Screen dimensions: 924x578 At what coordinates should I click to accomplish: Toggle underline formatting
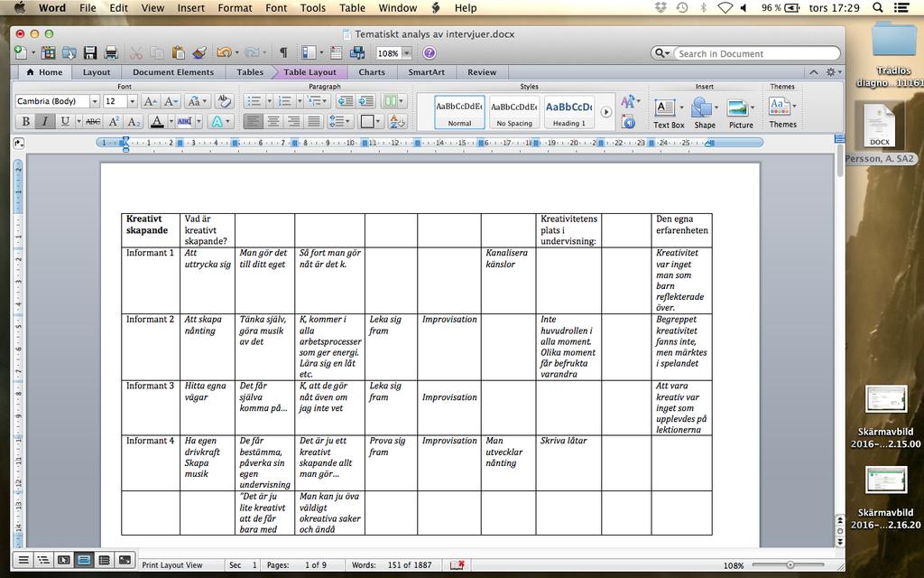64,122
